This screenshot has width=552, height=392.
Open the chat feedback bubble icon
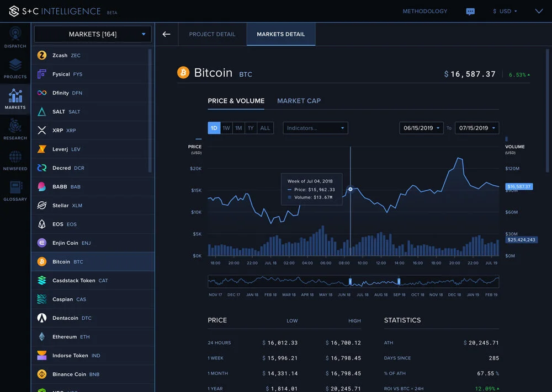pos(470,12)
